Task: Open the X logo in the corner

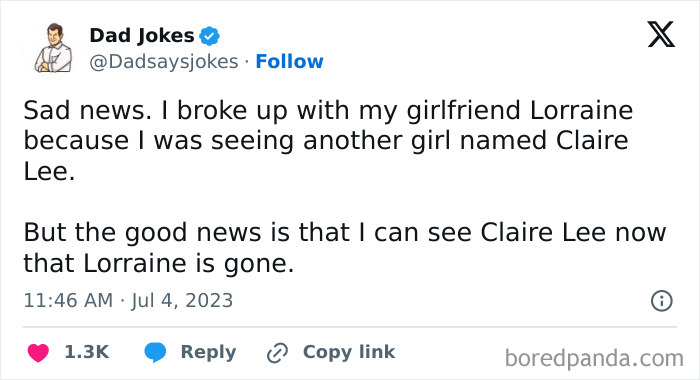Action: pyautogui.click(x=661, y=34)
